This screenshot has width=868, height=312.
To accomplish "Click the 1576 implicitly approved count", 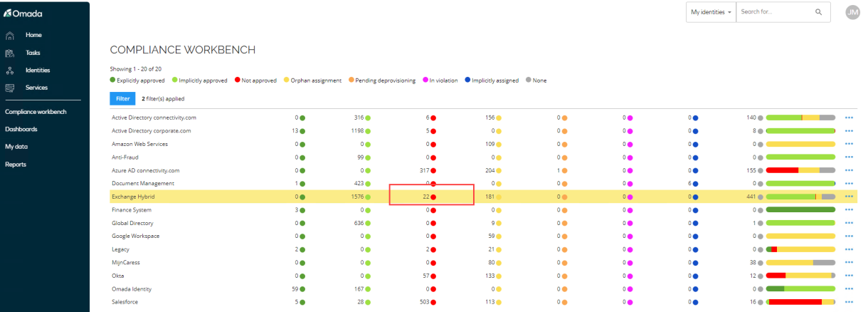I will tap(357, 197).
